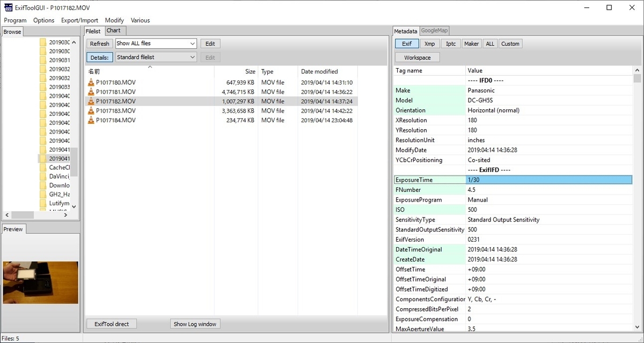Toggle the Details button in filelist

100,57
